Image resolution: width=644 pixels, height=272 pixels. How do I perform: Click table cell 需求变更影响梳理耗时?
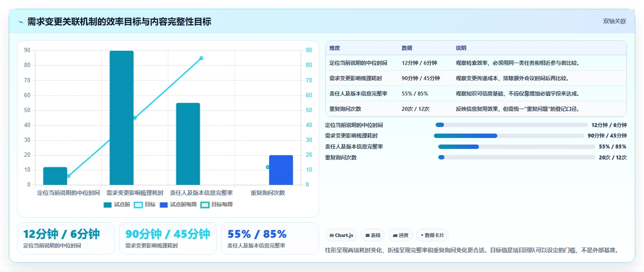(355, 78)
